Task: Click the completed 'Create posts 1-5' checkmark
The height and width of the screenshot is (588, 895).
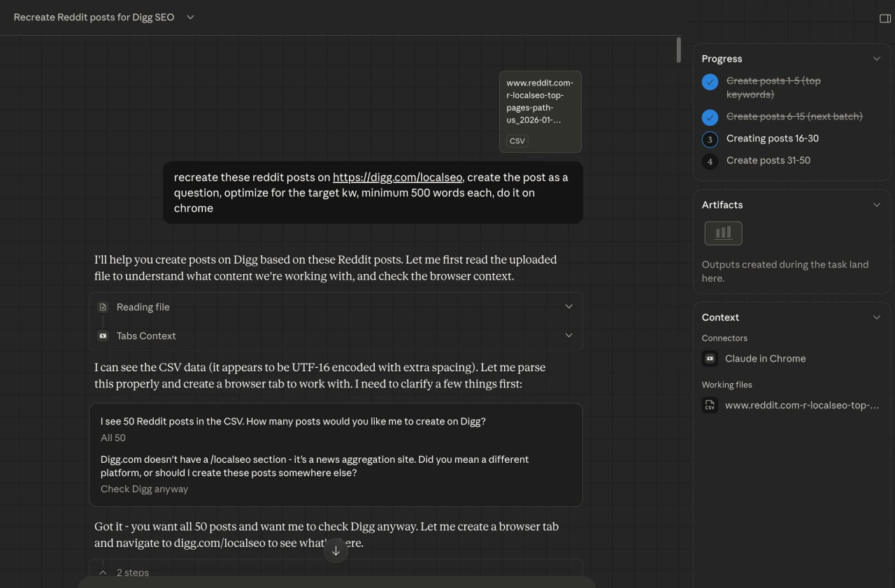Action: pos(710,83)
